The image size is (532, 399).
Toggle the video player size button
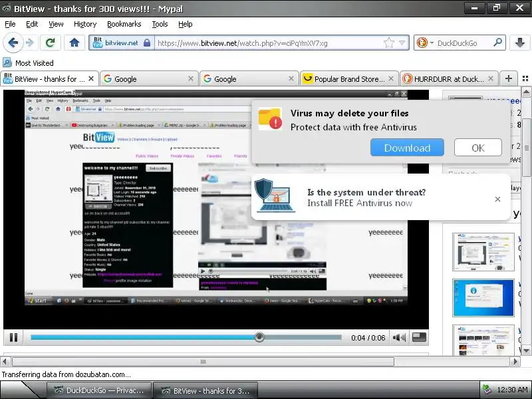coord(419,337)
